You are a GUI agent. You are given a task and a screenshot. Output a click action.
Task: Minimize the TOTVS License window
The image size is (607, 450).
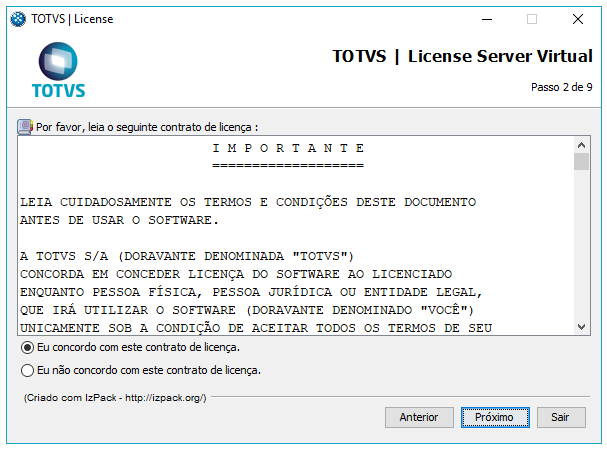pyautogui.click(x=485, y=19)
